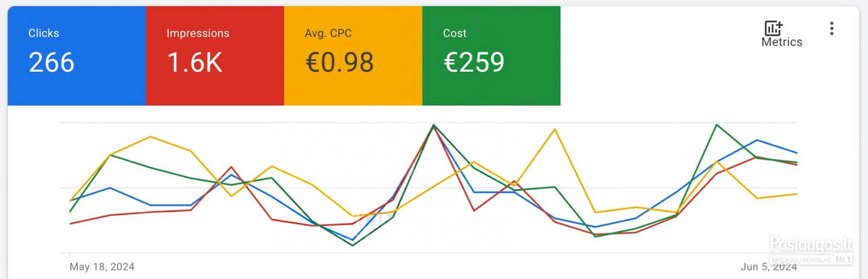The width and height of the screenshot is (868, 279).
Task: Click the Jun 5, 2024 end date label
Action: click(769, 266)
